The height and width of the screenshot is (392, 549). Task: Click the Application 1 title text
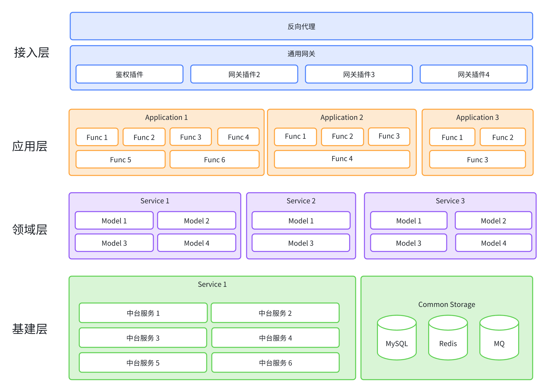coord(166,117)
